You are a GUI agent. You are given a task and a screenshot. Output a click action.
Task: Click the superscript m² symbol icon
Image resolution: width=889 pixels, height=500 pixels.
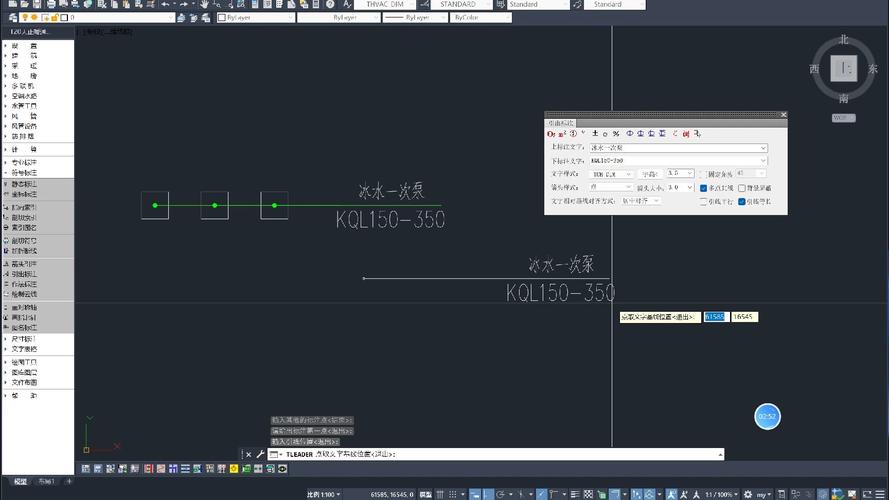coord(561,133)
